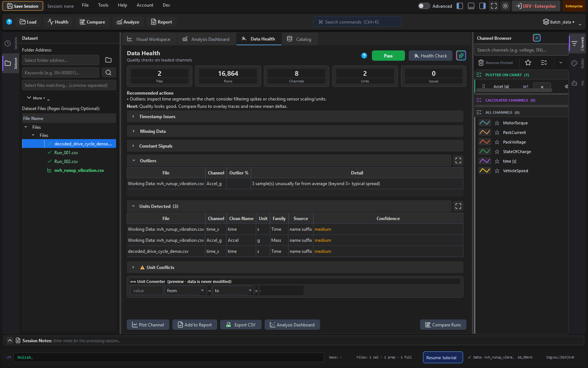The width and height of the screenshot is (588, 368).
Task: Open the 'from' unit dropdown
Action: (185, 290)
